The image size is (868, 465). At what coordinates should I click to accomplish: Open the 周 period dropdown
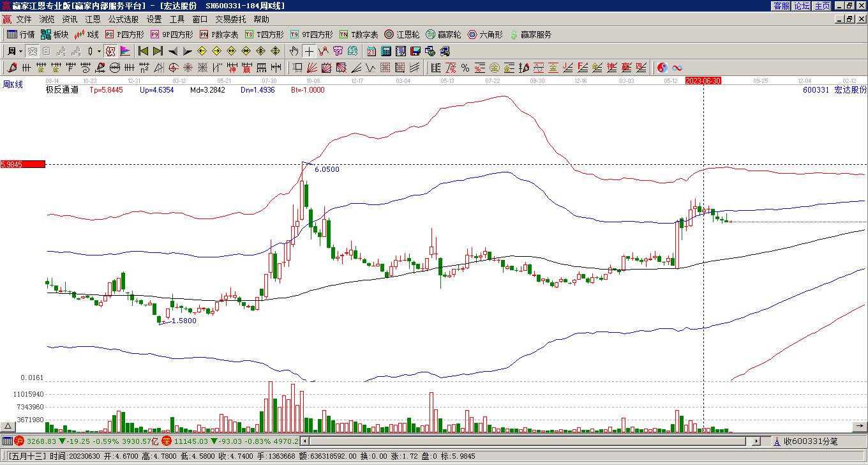[15, 51]
